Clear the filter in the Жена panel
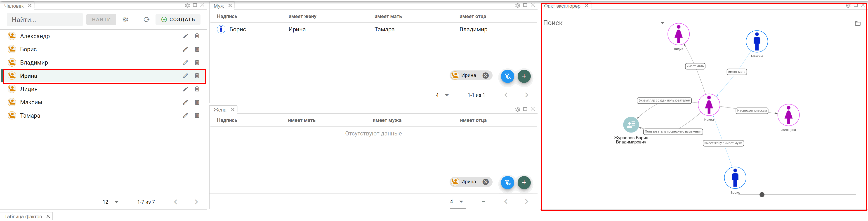Viewport: 868px width, 221px height. pyautogui.click(x=507, y=183)
